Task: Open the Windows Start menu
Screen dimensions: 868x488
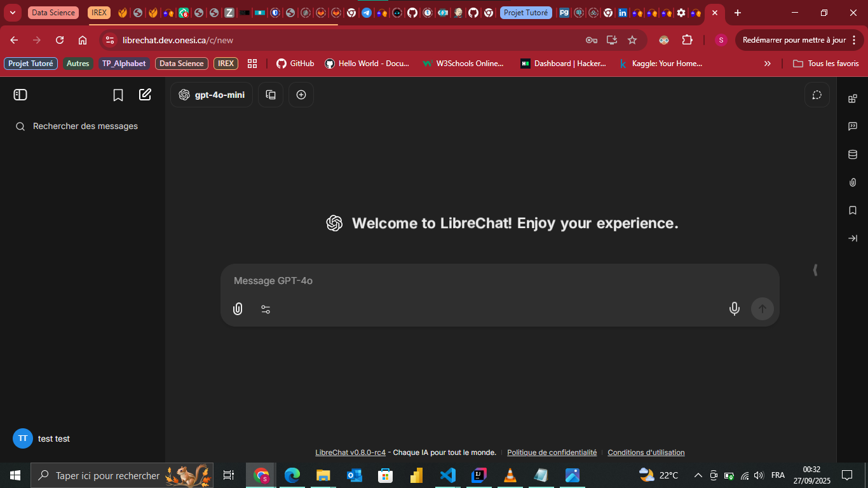Action: 15,475
